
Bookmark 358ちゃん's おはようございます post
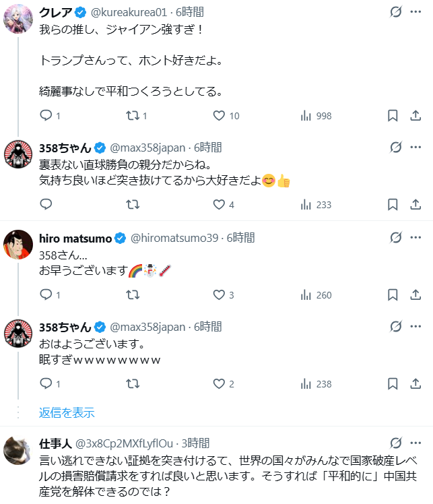point(393,384)
